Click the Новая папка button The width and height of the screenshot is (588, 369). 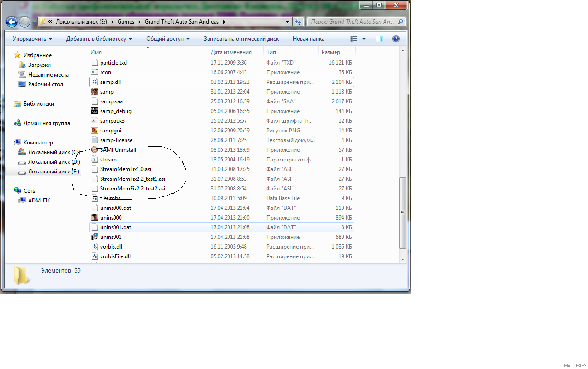[x=308, y=39]
